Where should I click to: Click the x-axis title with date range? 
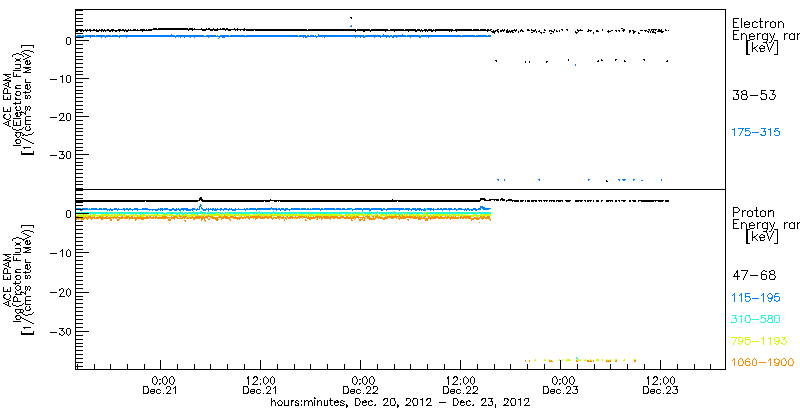click(x=401, y=402)
